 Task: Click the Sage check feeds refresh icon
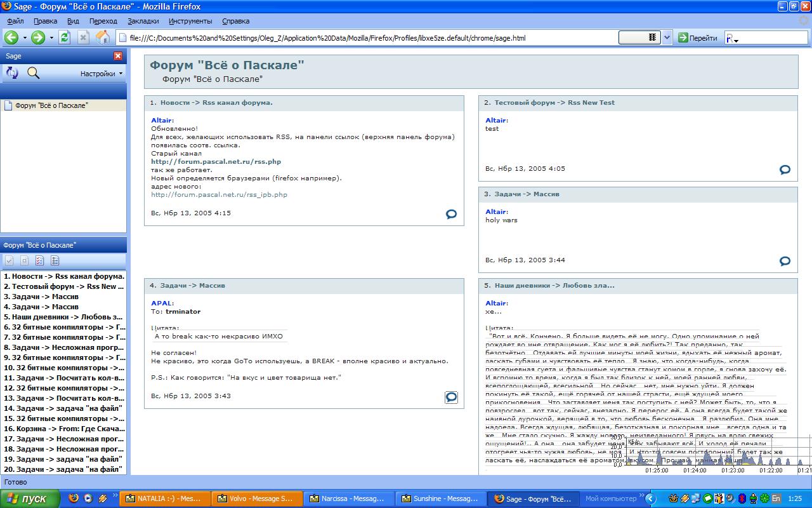12,73
